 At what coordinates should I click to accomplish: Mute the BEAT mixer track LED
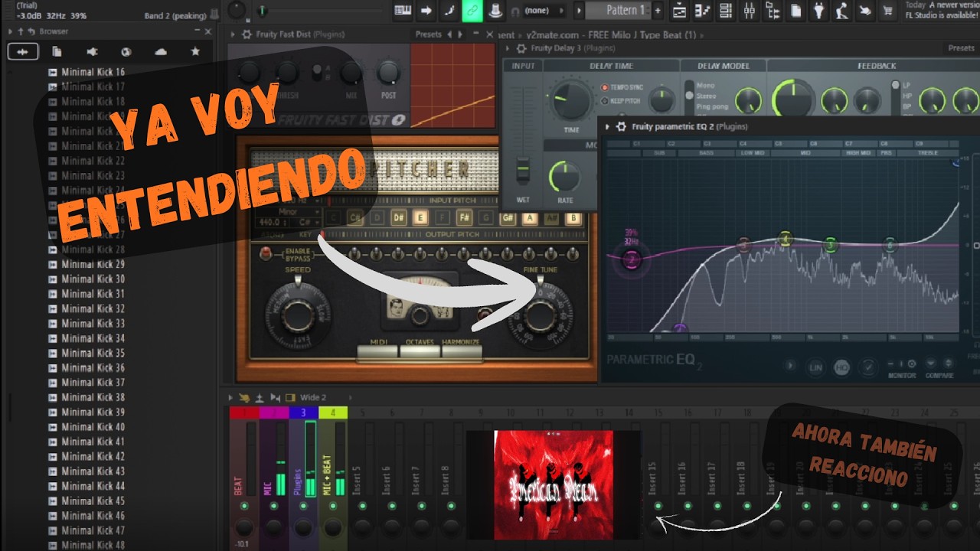point(244,507)
